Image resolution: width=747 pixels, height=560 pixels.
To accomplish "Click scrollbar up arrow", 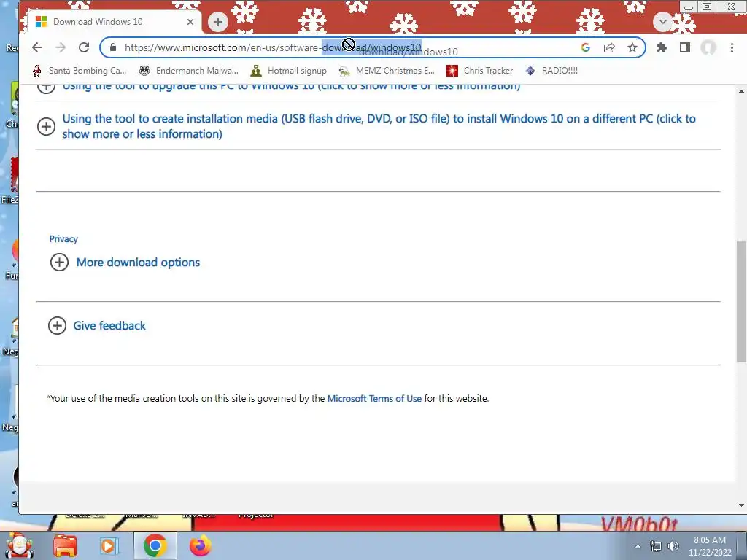I will point(741,91).
